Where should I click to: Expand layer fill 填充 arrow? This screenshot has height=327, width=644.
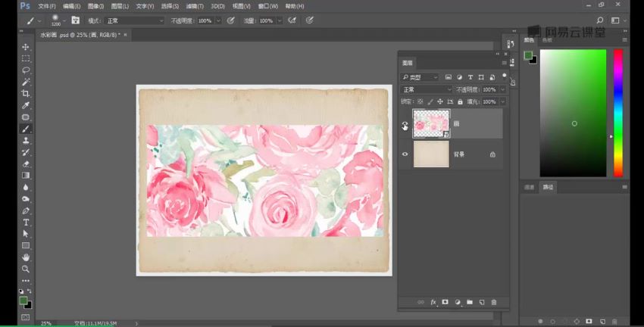pos(503,101)
